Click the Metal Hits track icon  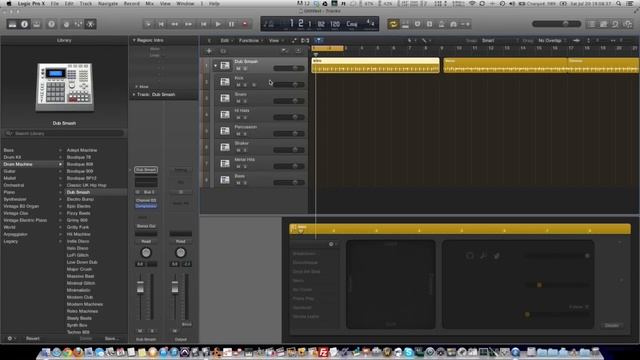click(225, 163)
